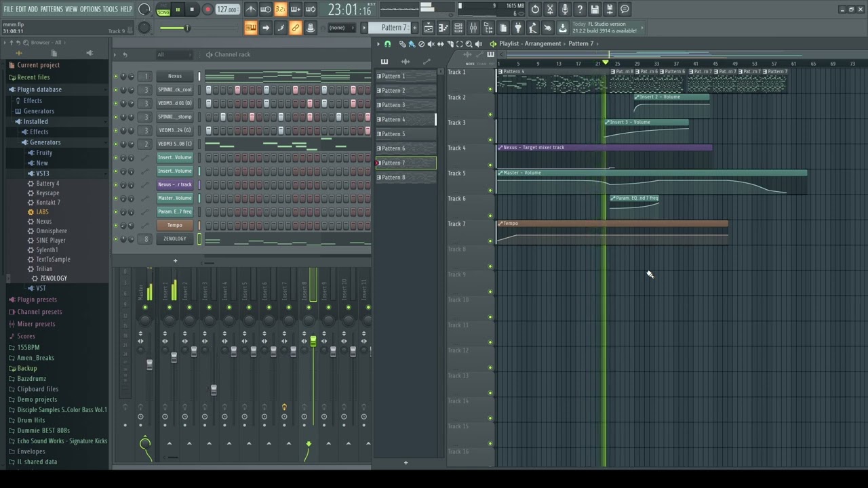868x488 pixels.
Task: Click the tempo 127.000 field
Action: click(228, 9)
